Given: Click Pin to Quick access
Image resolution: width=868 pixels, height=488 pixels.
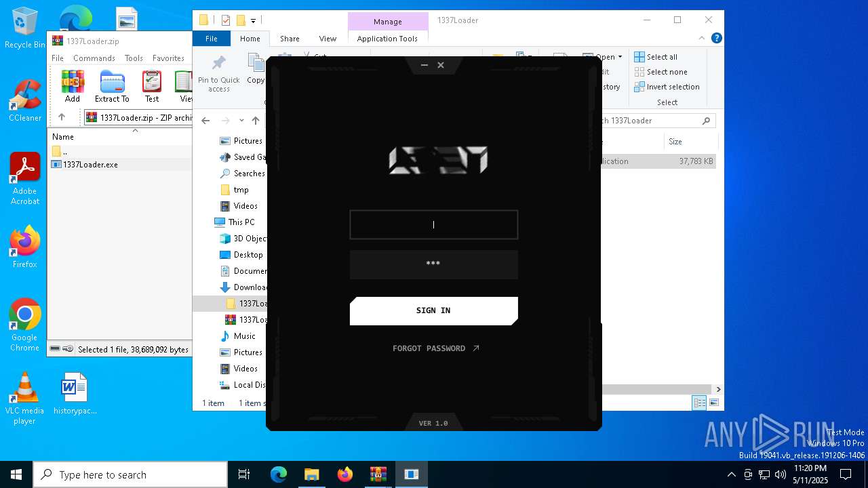Looking at the screenshot, I should tap(218, 74).
